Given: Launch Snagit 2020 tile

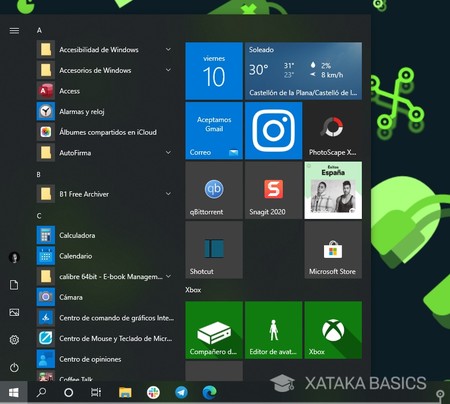Looking at the screenshot, I should (x=274, y=190).
